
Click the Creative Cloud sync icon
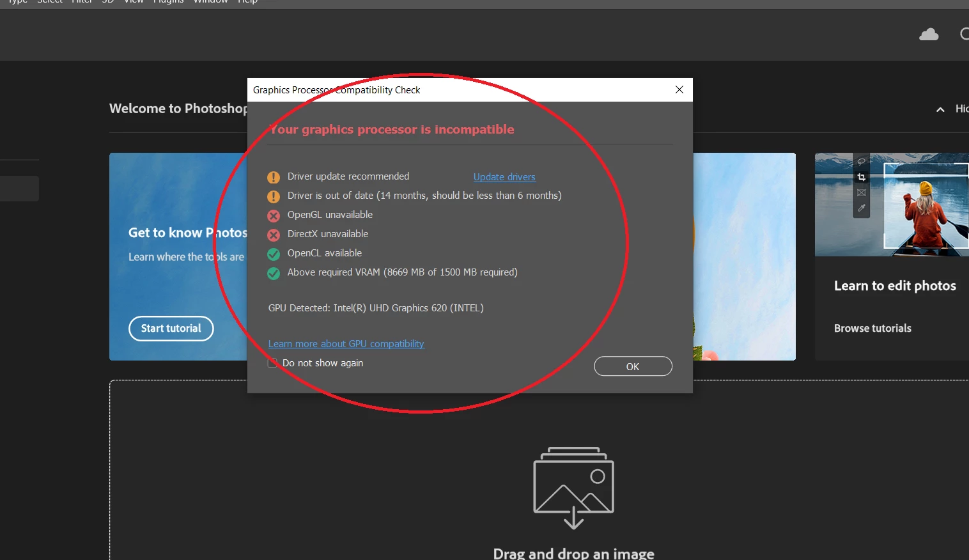(929, 35)
